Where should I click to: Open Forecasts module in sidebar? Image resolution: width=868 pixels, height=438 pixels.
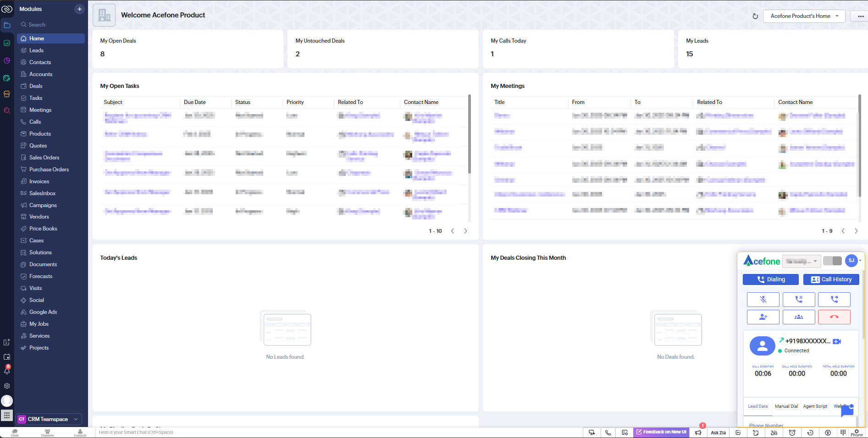click(51, 276)
